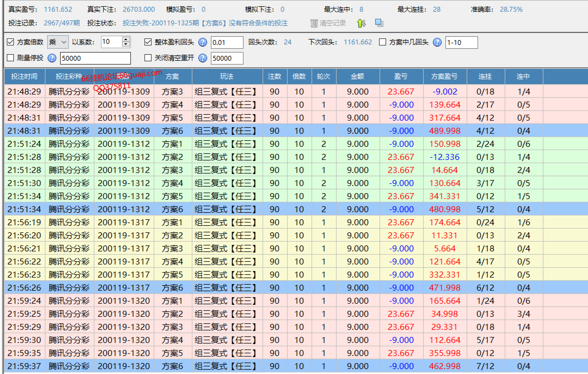Click the 关闭清空重开 50000 input field
The height and width of the screenshot is (374, 588).
(227, 58)
